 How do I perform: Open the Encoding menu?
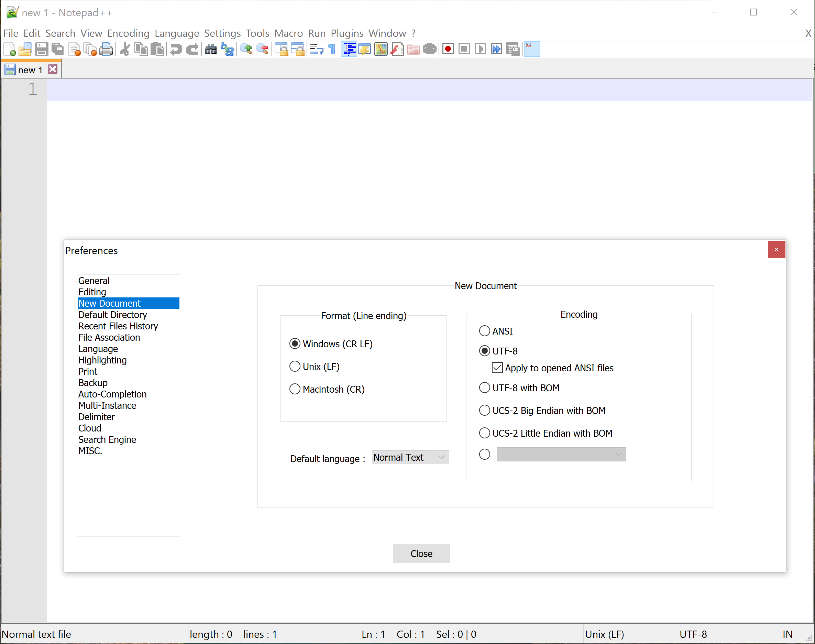pyautogui.click(x=129, y=34)
